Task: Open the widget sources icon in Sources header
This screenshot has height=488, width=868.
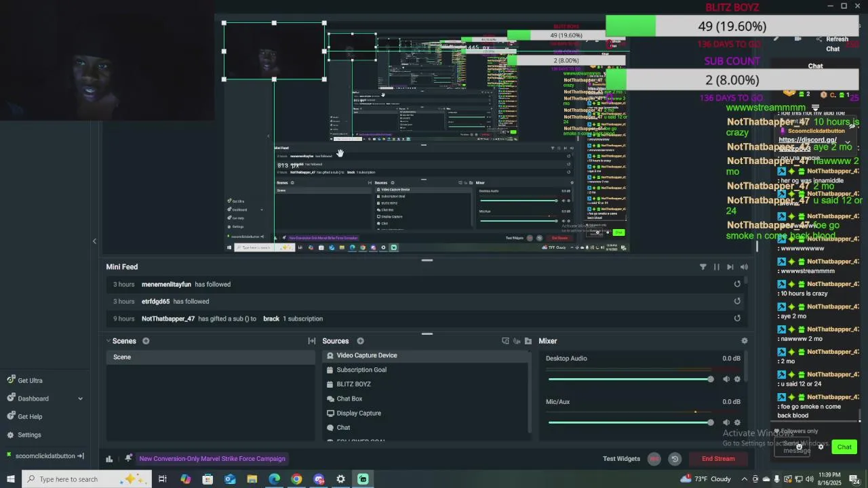Action: [505, 341]
